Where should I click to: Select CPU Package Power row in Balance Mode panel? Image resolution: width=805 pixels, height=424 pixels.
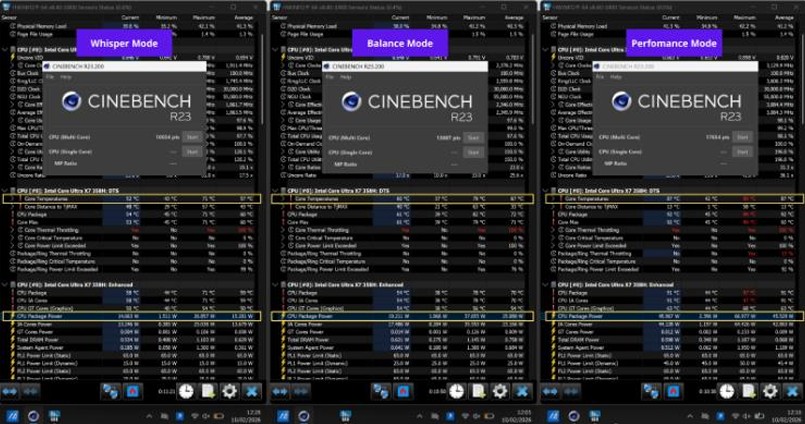point(402,317)
